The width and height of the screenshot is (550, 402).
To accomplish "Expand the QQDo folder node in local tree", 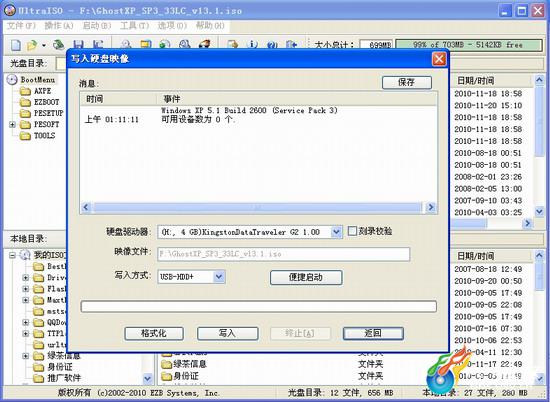I will 26,322.
